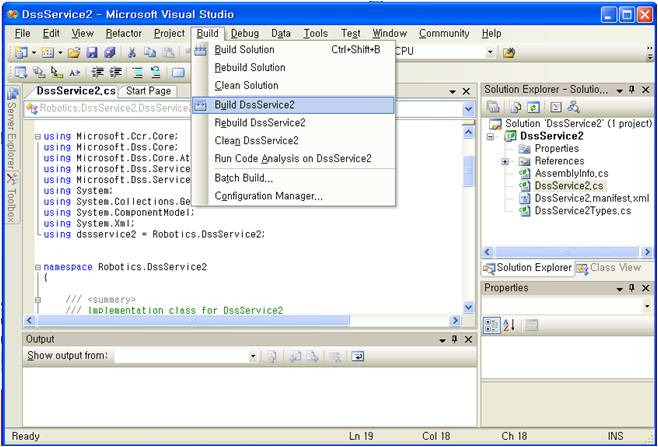Close the DssService2.cs document tab
Image resolution: width=658 pixels, height=447 pixels.
(466, 91)
